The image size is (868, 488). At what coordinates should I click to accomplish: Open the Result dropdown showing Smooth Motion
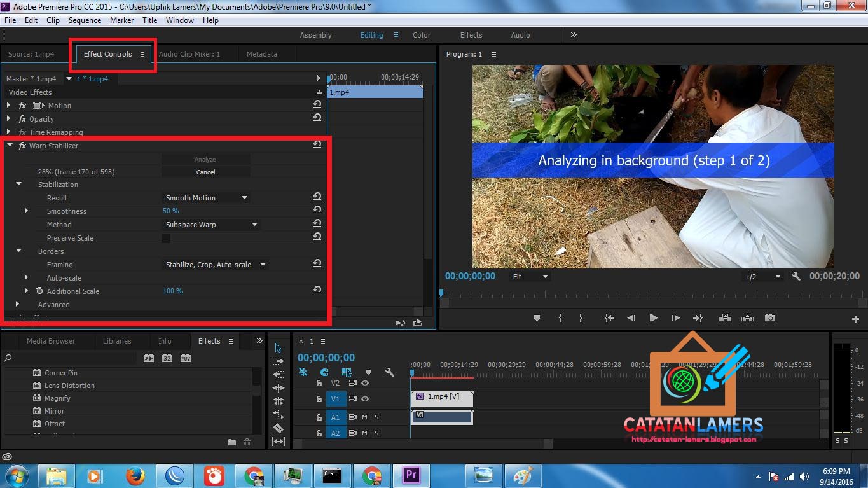click(x=206, y=198)
